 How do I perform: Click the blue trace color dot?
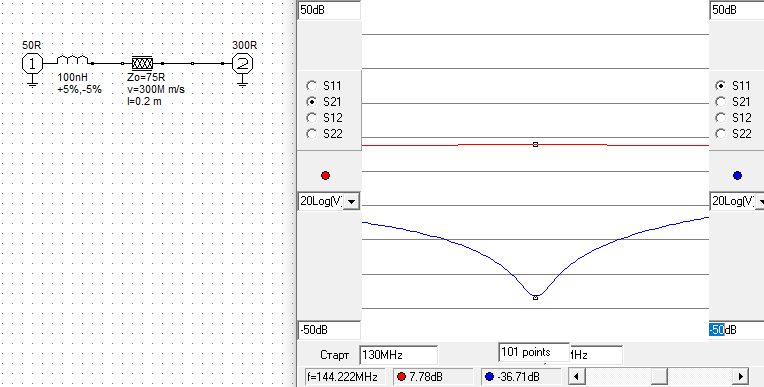(737, 175)
